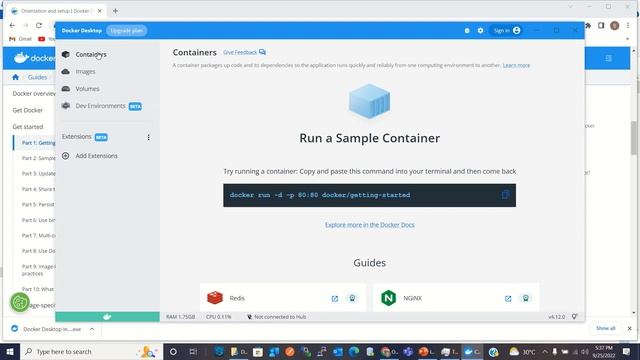Click the browser page scrollbar
Screen dimensions: 640x360
click(x=634, y=139)
